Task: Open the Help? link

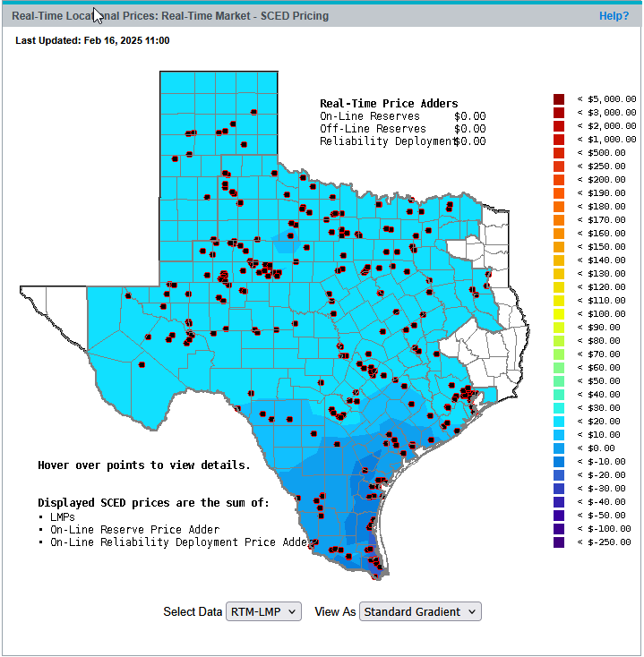Action: (614, 16)
